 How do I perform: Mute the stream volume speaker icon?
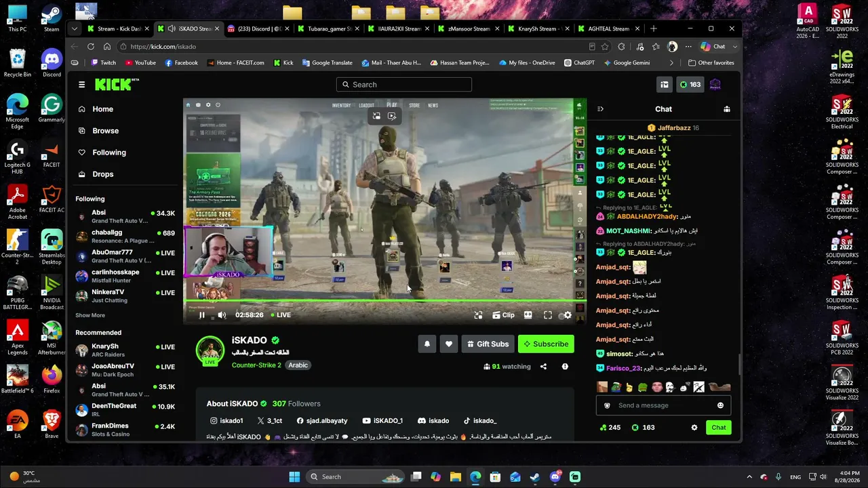222,315
